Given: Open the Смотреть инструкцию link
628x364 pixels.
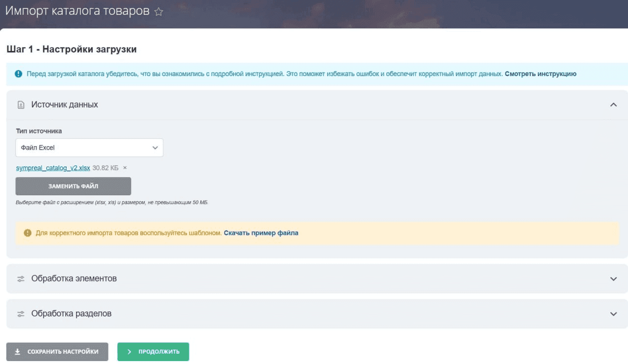Looking at the screenshot, I should [540, 74].
